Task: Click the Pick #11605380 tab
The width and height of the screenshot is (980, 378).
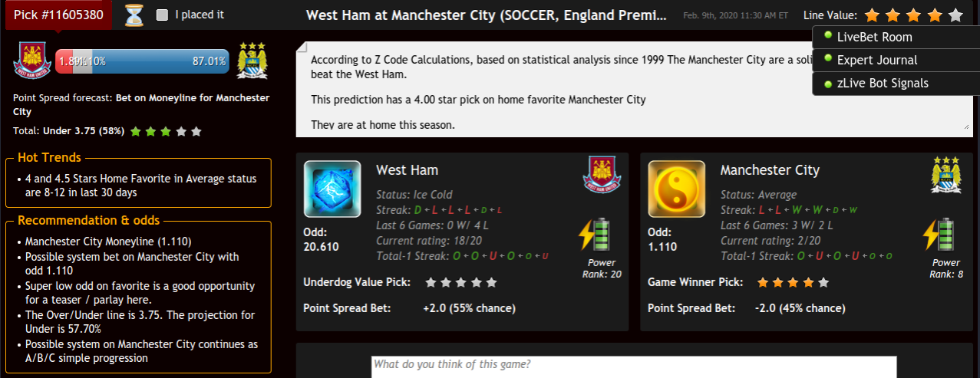Action: (x=59, y=15)
